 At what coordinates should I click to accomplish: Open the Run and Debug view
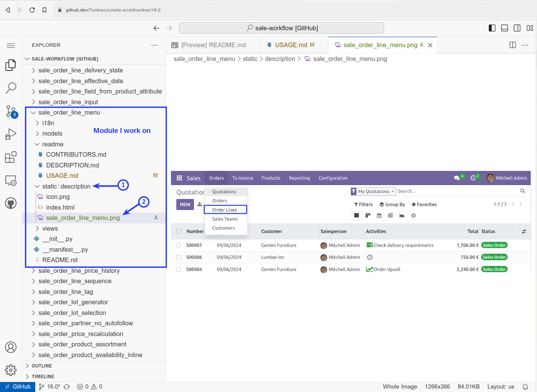point(11,134)
